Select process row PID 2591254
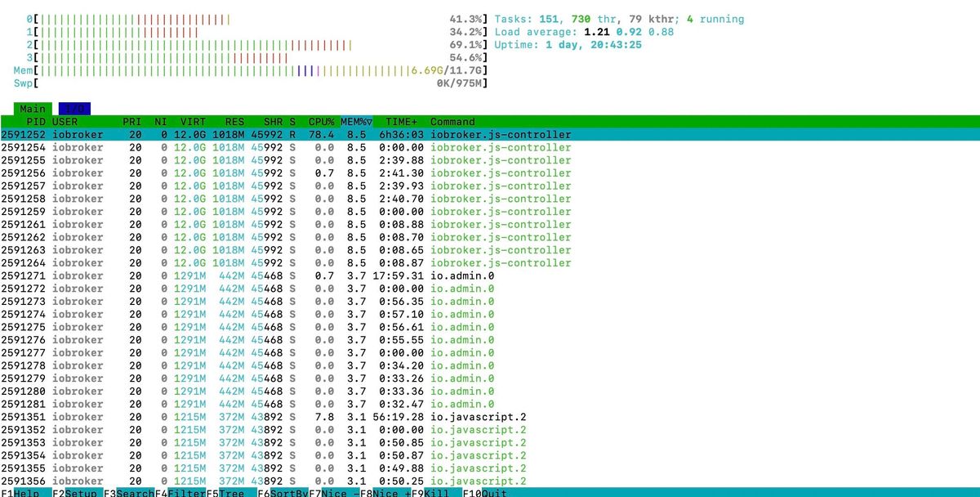 490,148
